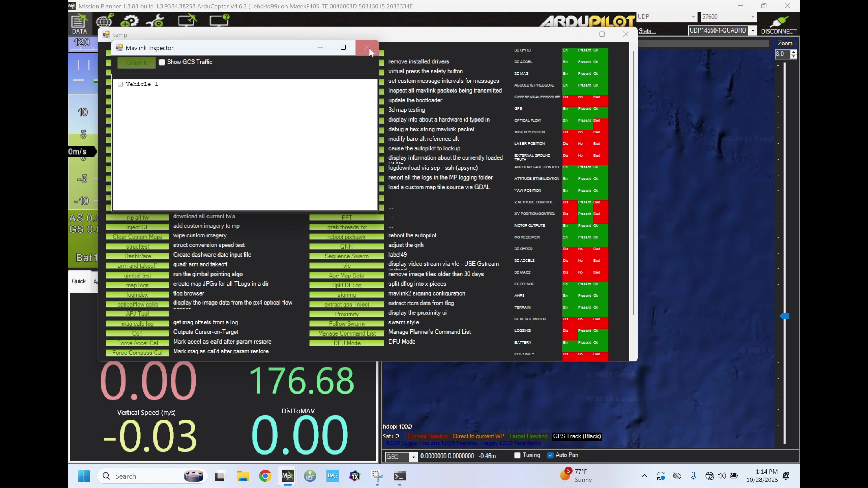Click the extract gps_inject button
This screenshot has width=868, height=488.
[x=346, y=305]
